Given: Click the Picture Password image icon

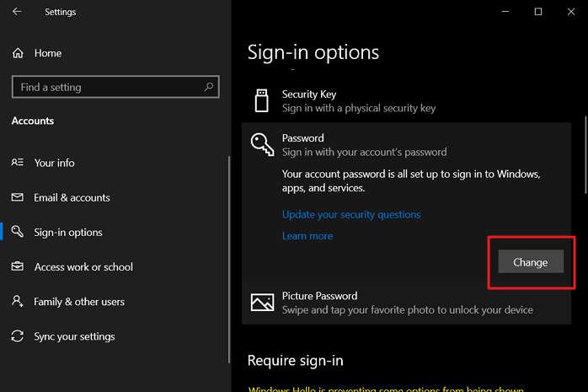Looking at the screenshot, I should coord(262,303).
